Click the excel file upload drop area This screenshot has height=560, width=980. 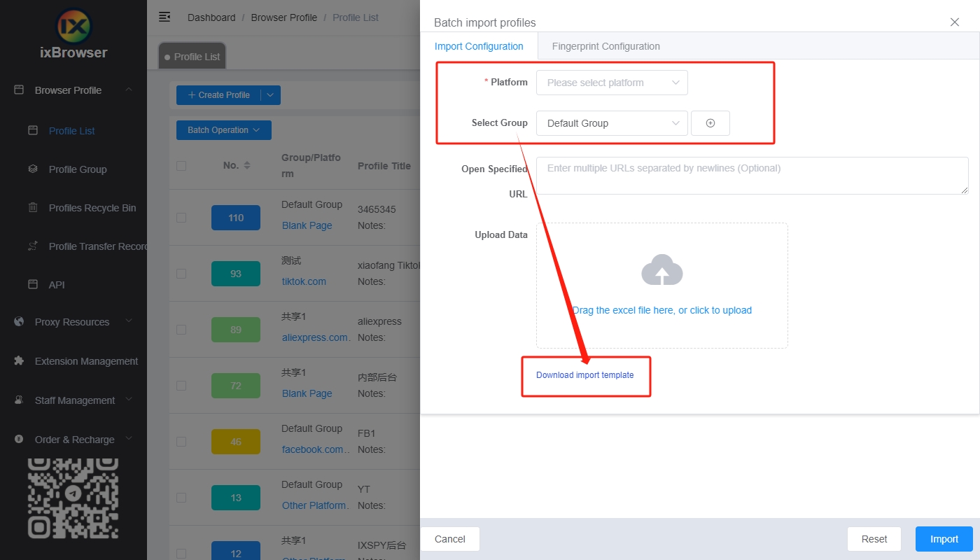[662, 286]
